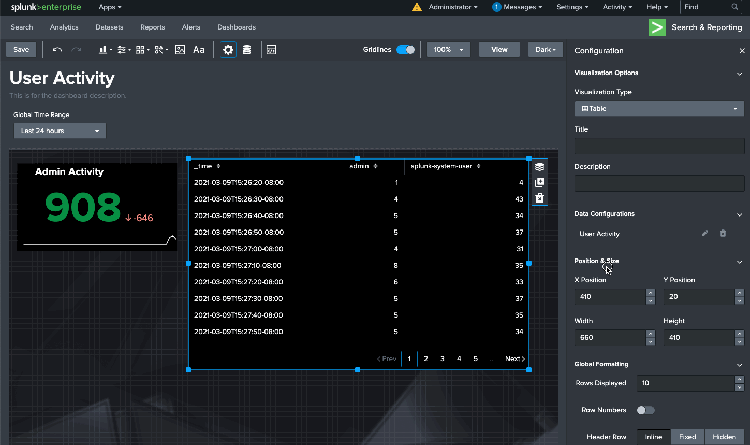Screen dimensions: 750x445
Task: Click the trash icon beside the table
Action: [539, 199]
